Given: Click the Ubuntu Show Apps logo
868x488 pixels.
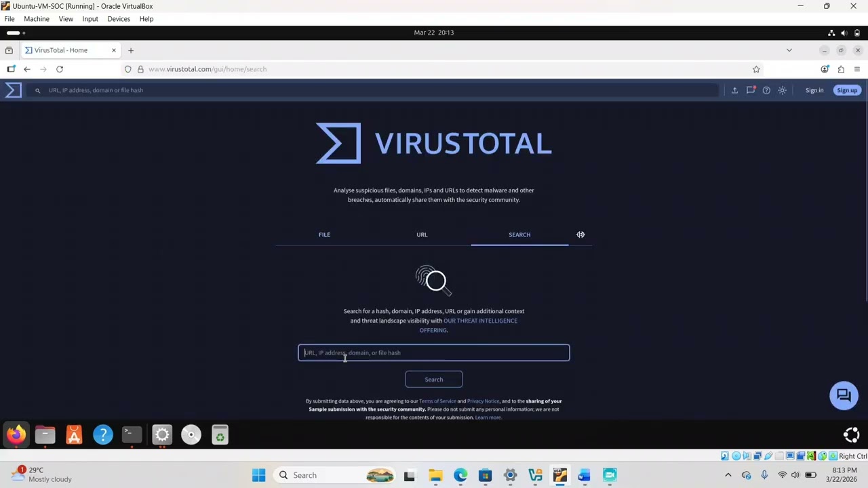Looking at the screenshot, I should click(x=852, y=434).
